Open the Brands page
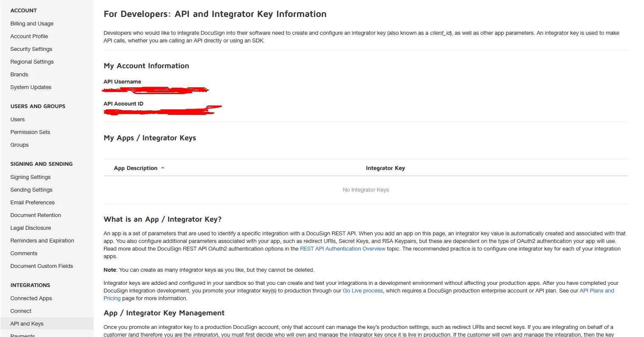This screenshot has width=644, height=337. (x=19, y=75)
